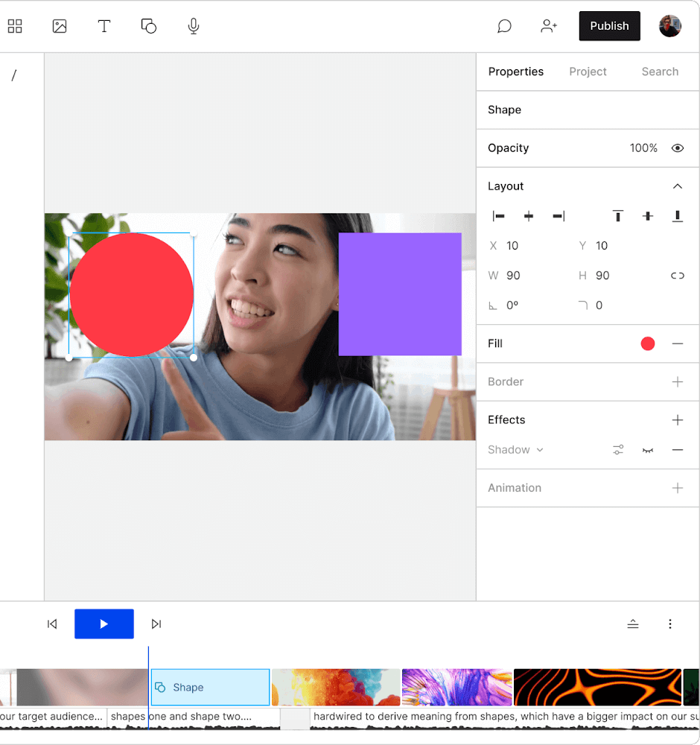Expand the Animation section with plus
Viewport: 700px width, 745px height.
[x=677, y=488]
